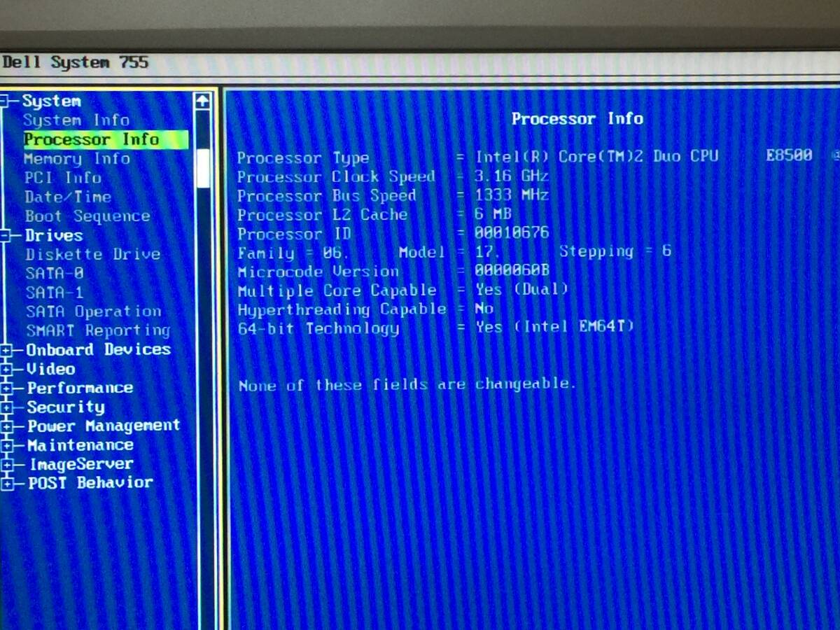The height and width of the screenshot is (630, 840).
Task: Open SMART Reporting settings
Action: pyautogui.click(x=98, y=330)
